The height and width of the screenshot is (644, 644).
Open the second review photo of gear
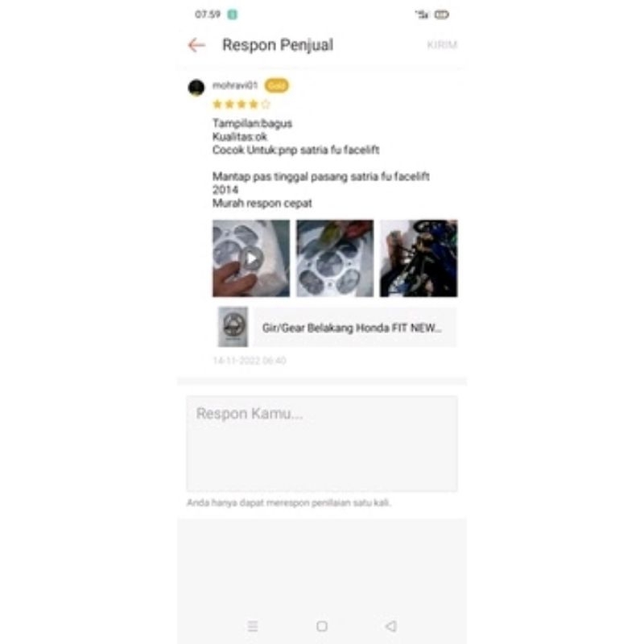coord(335,258)
